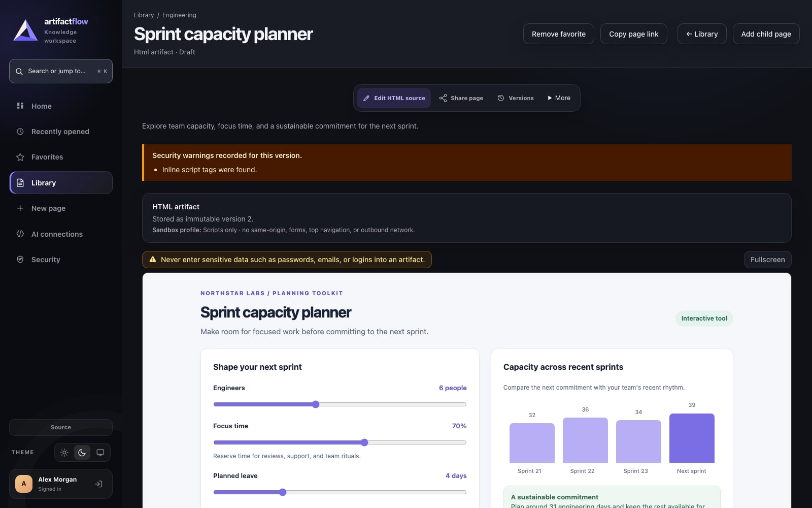Go to Recently opened

coord(61,132)
